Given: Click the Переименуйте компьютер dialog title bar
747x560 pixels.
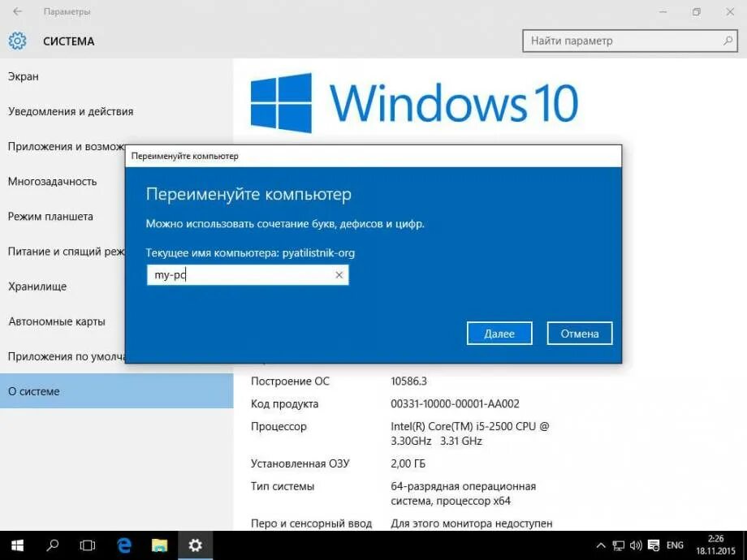Looking at the screenshot, I should tap(373, 156).
